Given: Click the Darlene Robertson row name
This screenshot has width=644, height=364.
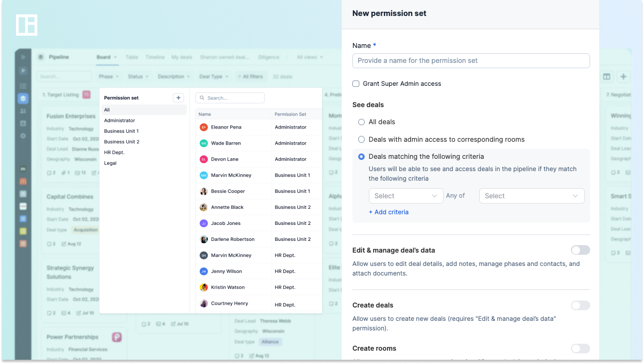Looking at the screenshot, I should (232, 239).
